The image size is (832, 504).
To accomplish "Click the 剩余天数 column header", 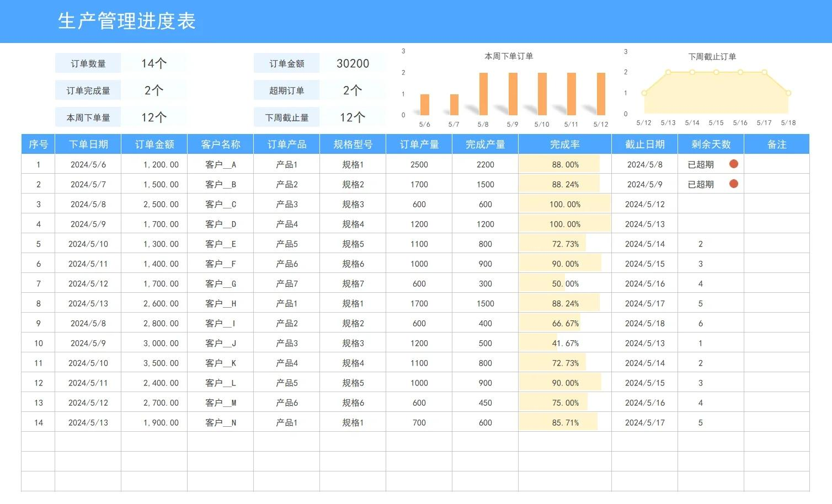I will pyautogui.click(x=711, y=144).
